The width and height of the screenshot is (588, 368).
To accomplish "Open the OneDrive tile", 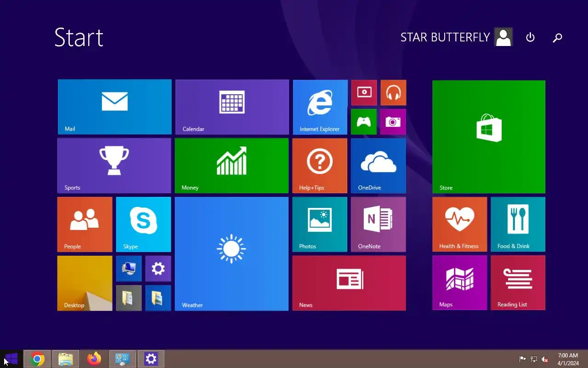I will [x=379, y=166].
